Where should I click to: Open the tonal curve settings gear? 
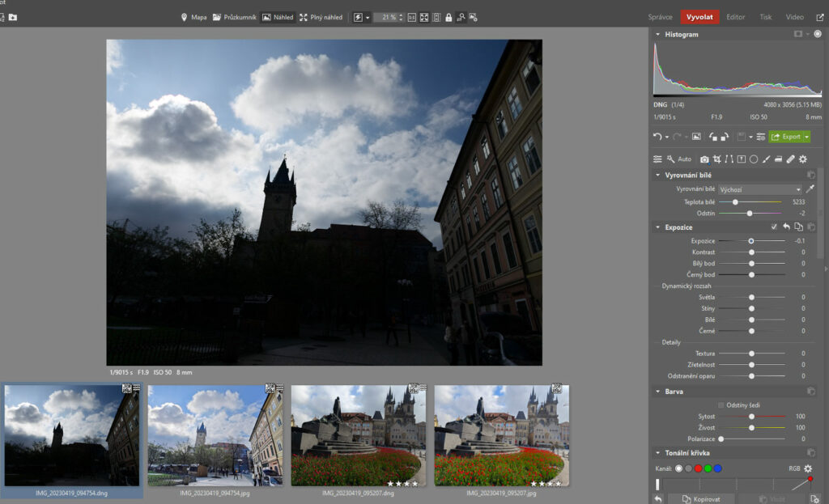coord(808,468)
